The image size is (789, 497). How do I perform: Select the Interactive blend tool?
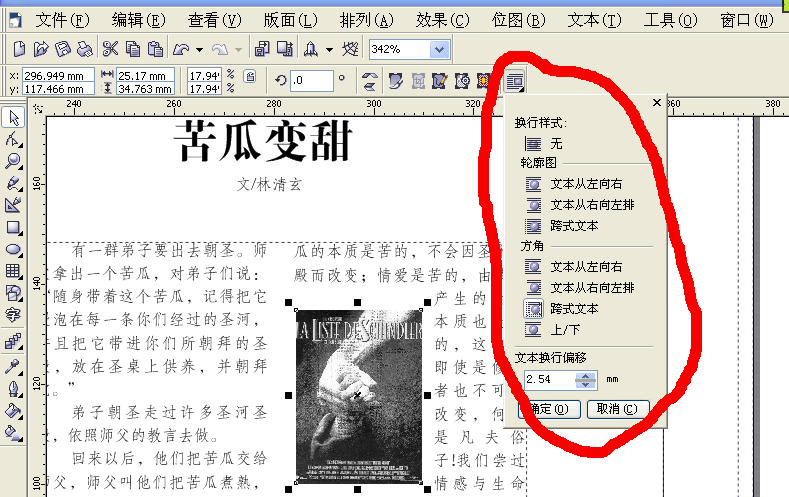[x=14, y=342]
